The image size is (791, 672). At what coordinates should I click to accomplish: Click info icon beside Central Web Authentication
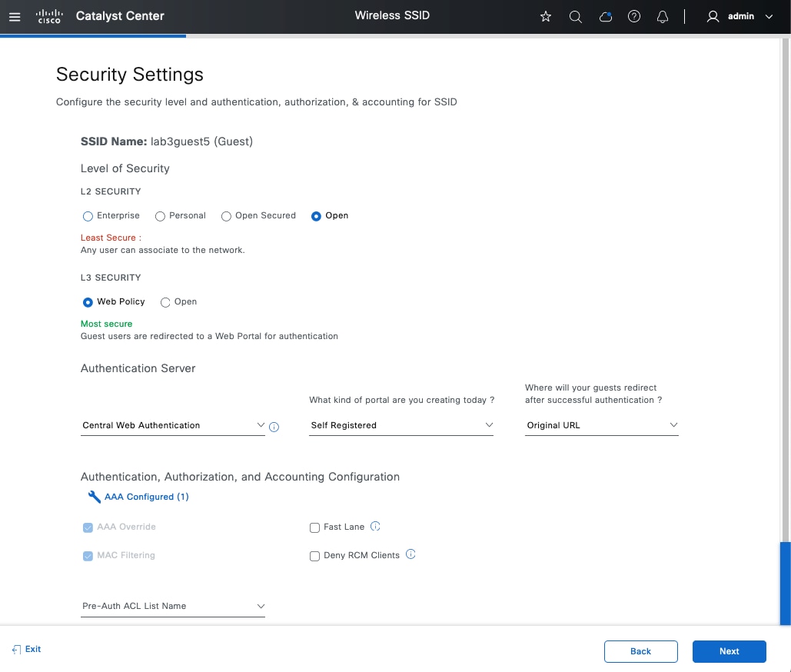point(274,427)
